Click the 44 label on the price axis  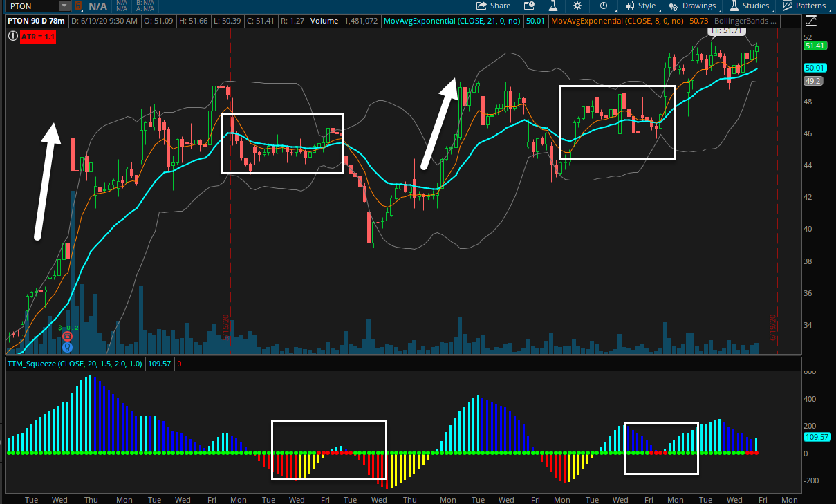click(808, 165)
